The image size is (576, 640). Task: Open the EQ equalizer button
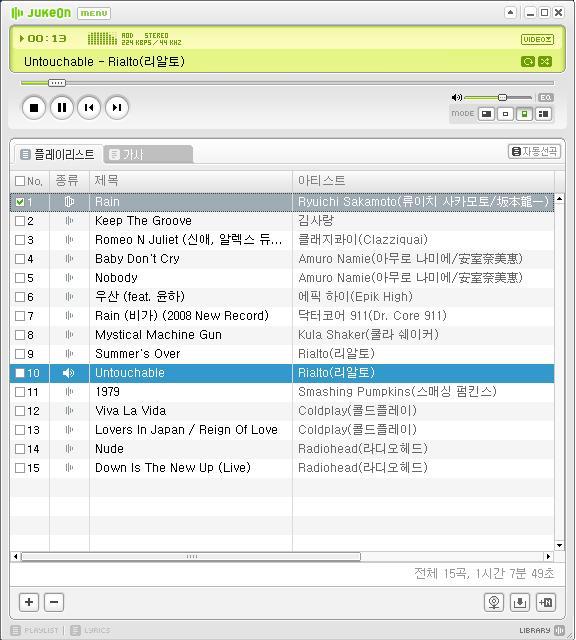coord(546,98)
